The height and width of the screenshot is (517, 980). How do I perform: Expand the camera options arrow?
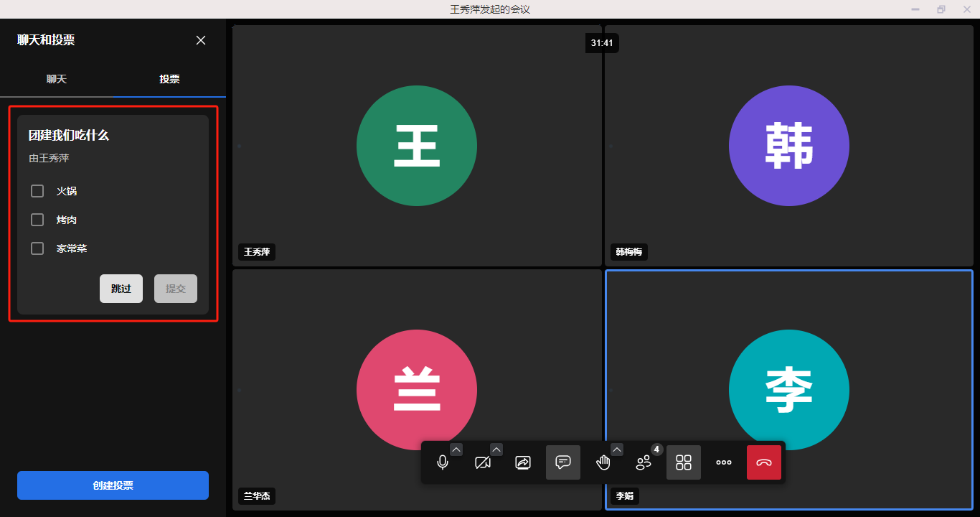[x=496, y=450]
